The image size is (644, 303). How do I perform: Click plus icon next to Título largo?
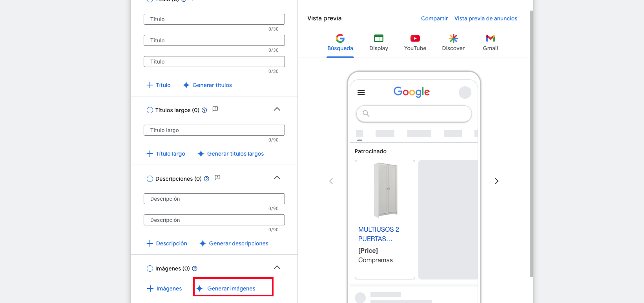click(x=150, y=154)
